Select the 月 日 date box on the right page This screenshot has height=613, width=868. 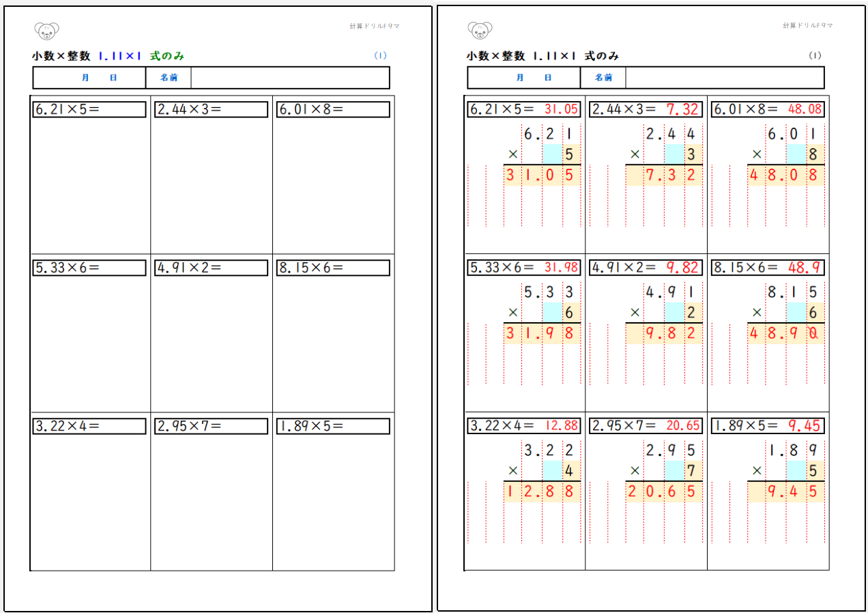pos(524,78)
